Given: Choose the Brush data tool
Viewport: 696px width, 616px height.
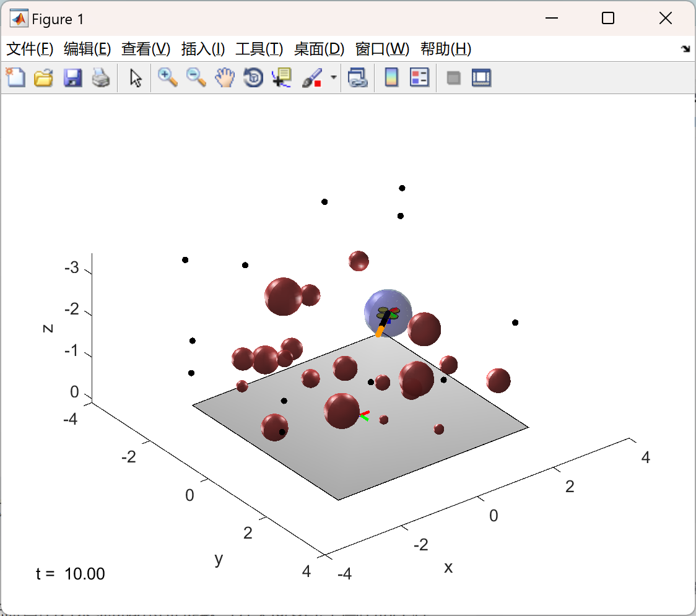Looking at the screenshot, I should [312, 77].
